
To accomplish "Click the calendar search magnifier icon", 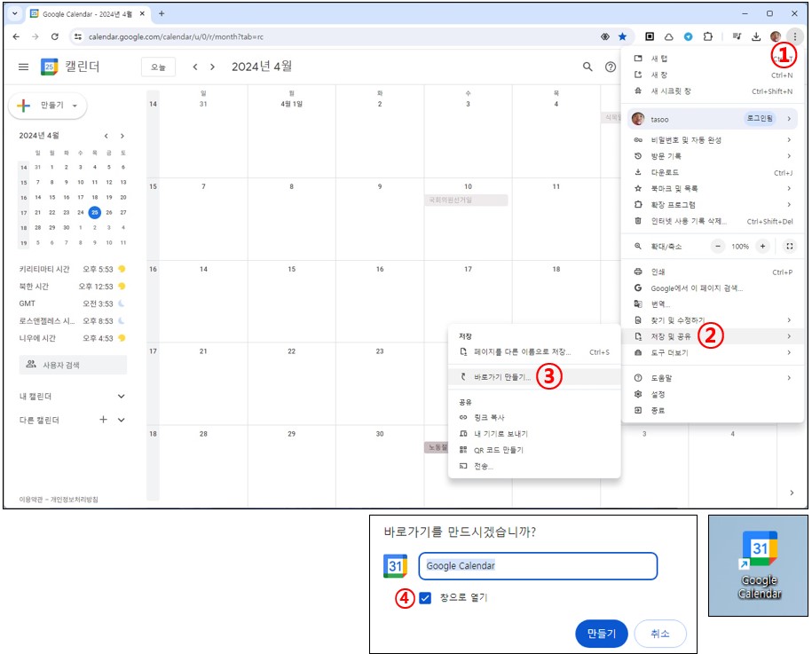I will [587, 67].
